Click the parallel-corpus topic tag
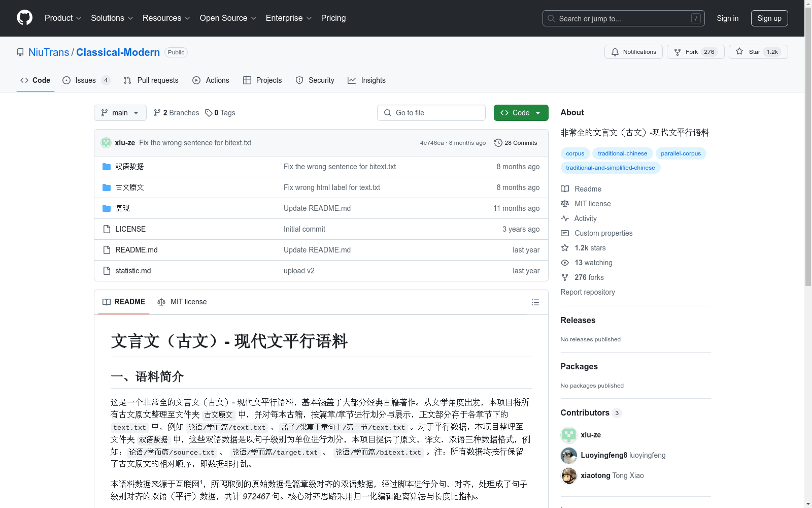The width and height of the screenshot is (812, 508). tap(681, 153)
